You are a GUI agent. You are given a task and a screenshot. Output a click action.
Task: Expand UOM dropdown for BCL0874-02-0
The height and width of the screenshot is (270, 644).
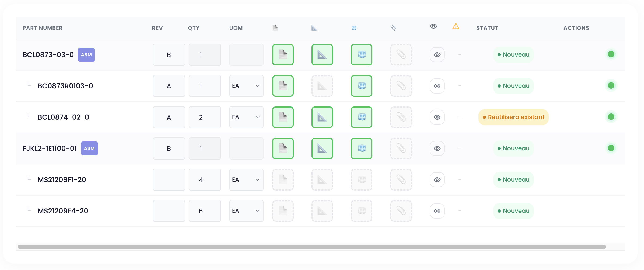[x=246, y=117]
